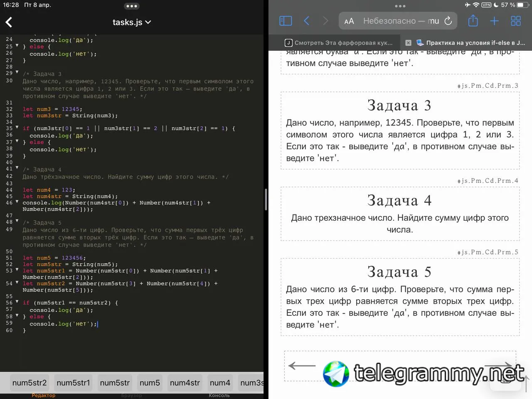Show the Safari tab overview grid

pyautogui.click(x=516, y=21)
